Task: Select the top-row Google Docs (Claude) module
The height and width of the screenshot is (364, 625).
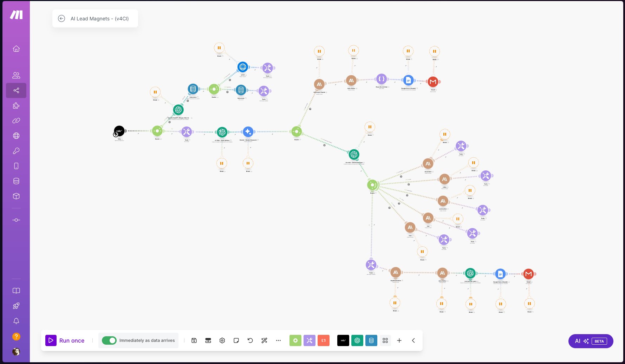Action: tap(408, 80)
